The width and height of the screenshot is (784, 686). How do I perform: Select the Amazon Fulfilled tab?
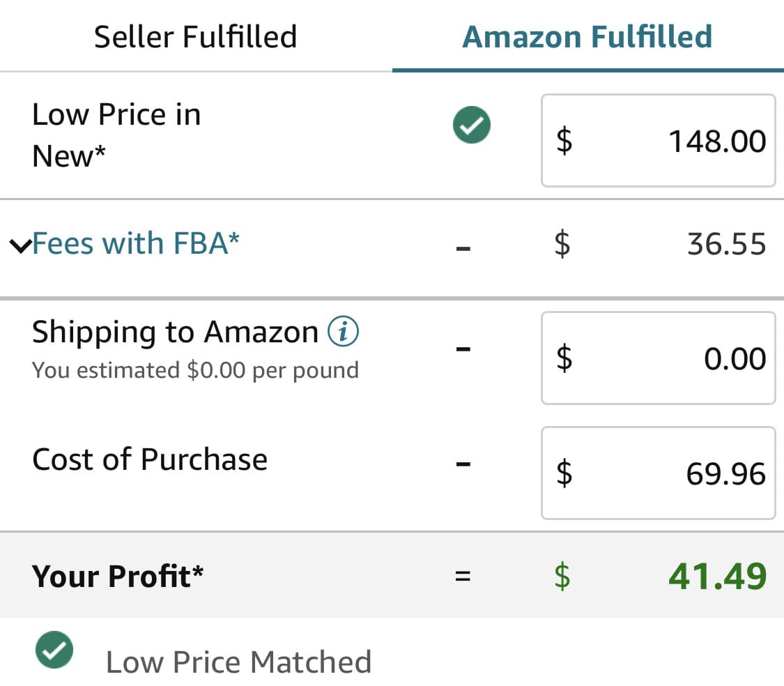tap(587, 36)
